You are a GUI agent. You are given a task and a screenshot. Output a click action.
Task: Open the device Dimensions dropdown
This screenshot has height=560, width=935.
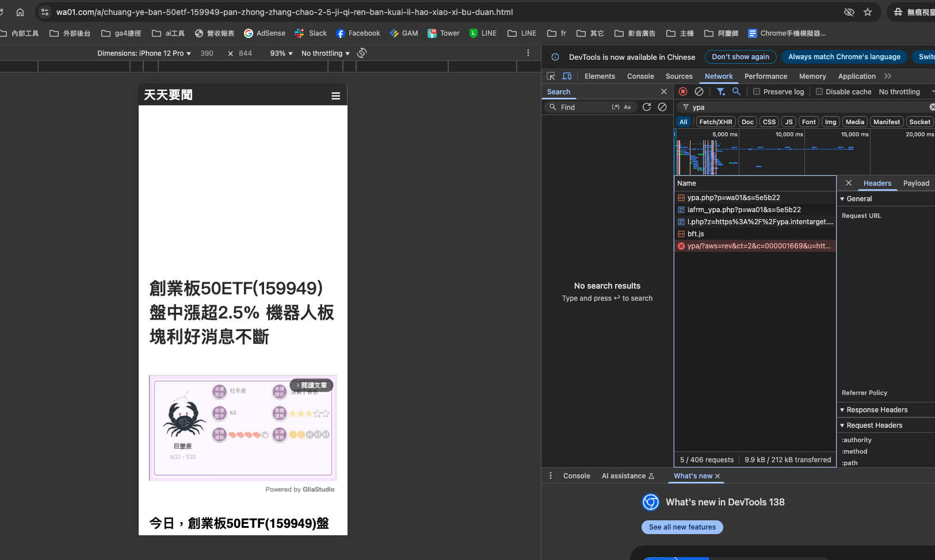click(x=144, y=53)
